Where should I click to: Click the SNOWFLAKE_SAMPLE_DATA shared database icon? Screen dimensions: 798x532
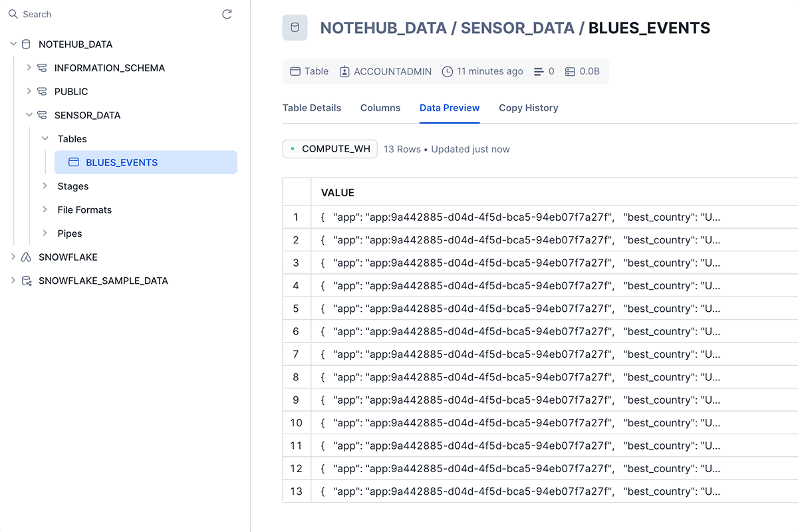[26, 281]
